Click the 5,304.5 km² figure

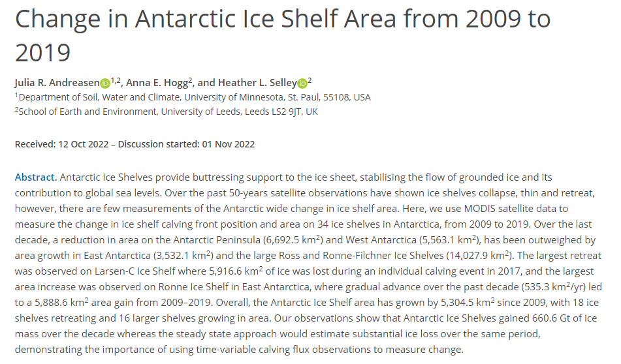click(468, 303)
